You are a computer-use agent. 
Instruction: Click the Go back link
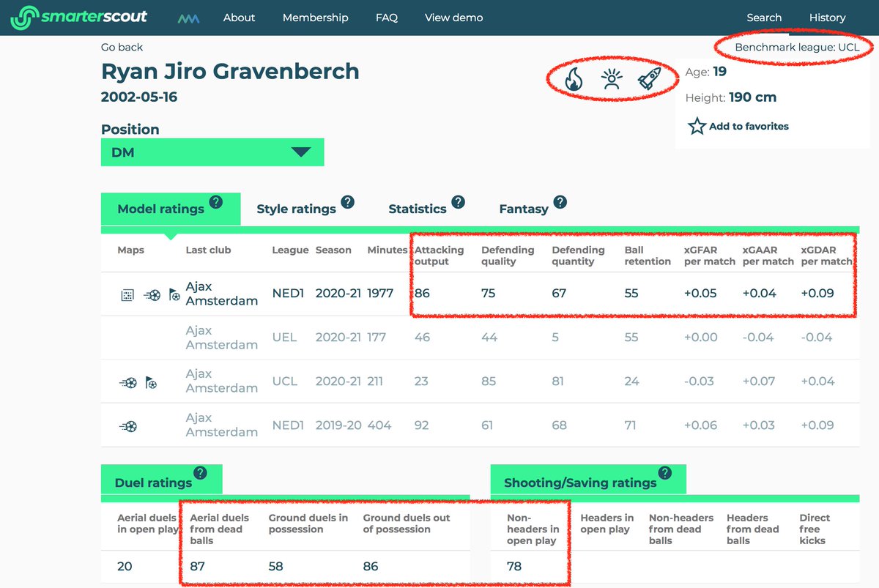point(122,47)
